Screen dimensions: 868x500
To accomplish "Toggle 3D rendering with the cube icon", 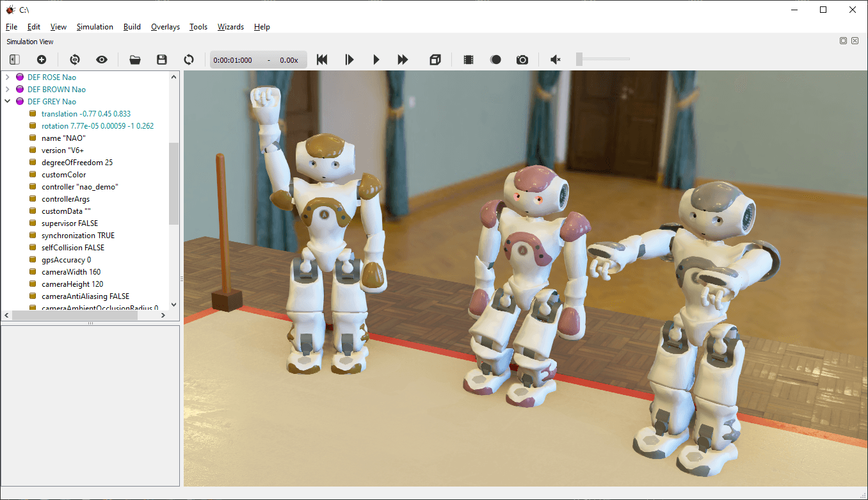I will (435, 60).
